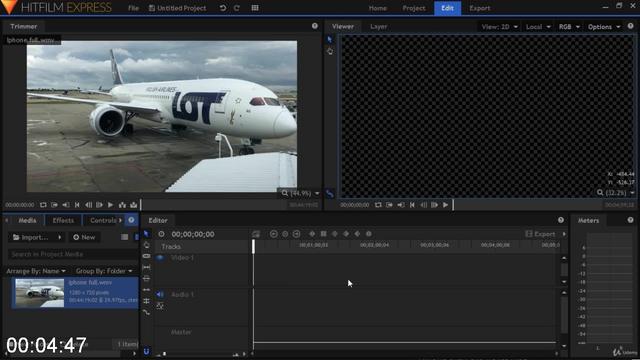Switch to the Controls panel tab
This screenshot has width=640, height=360.
(103, 220)
